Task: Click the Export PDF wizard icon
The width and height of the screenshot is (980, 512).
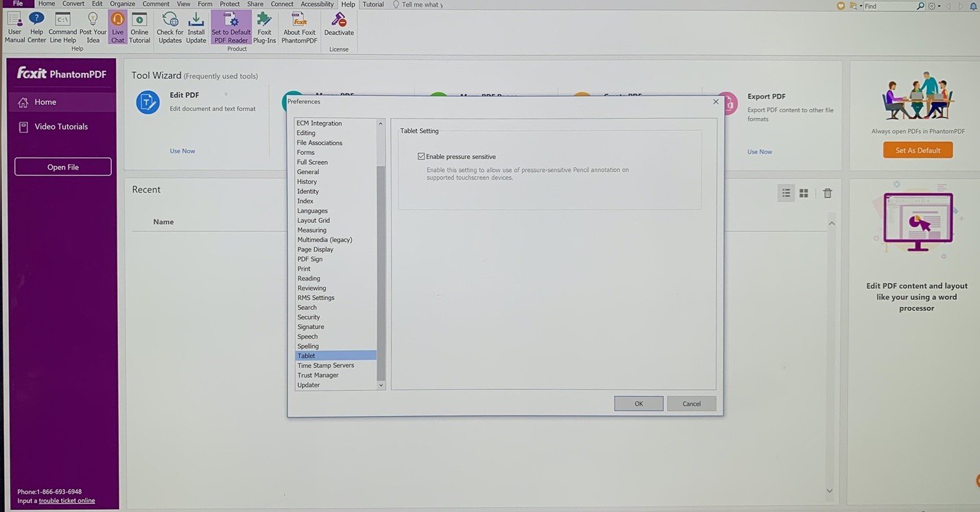Action: pos(727,103)
